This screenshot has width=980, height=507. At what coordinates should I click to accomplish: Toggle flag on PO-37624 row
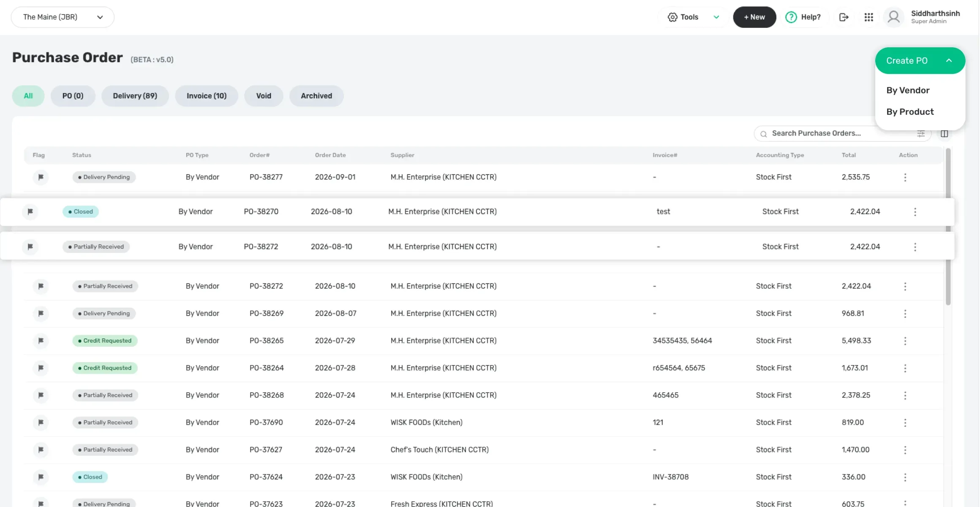click(41, 477)
